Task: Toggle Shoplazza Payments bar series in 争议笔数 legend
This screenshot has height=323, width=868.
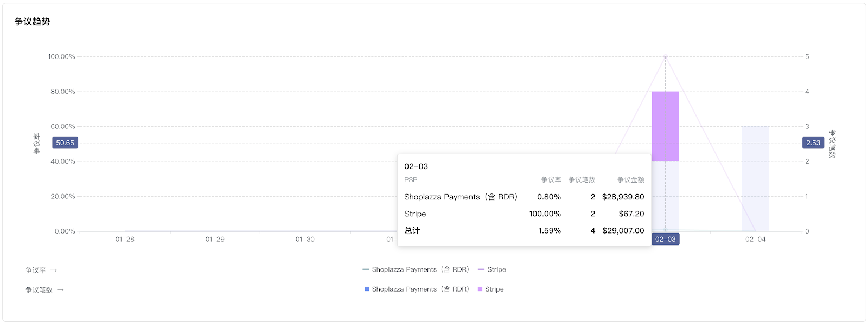Action: (417, 289)
